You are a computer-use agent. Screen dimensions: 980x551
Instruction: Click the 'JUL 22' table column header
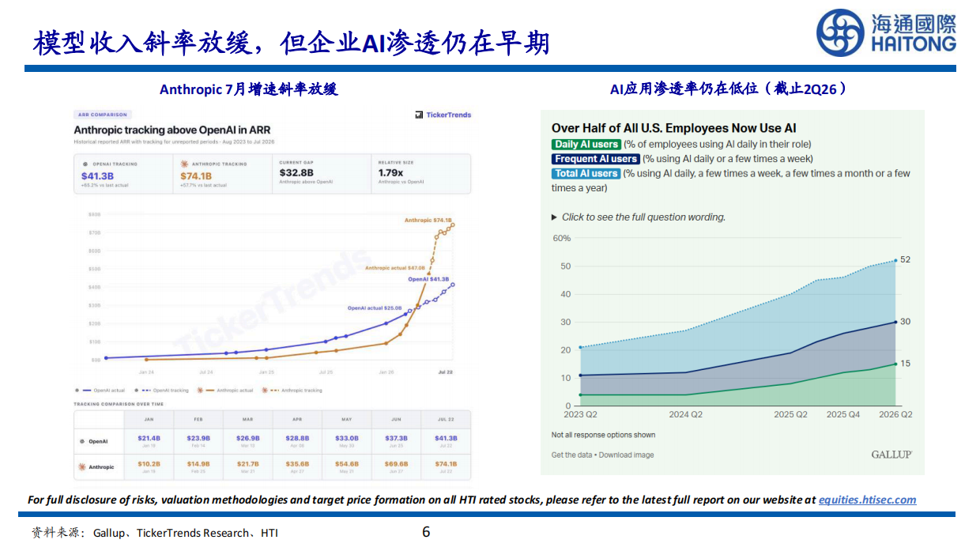(446, 419)
